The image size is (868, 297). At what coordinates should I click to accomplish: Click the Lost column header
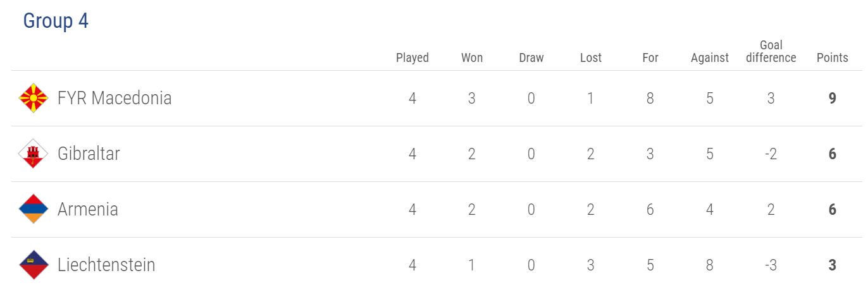click(591, 58)
